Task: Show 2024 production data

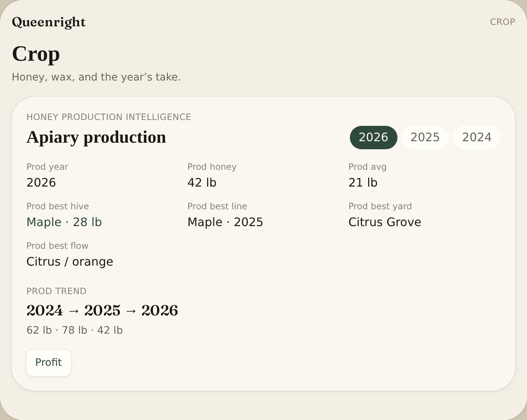Action: [476, 138]
